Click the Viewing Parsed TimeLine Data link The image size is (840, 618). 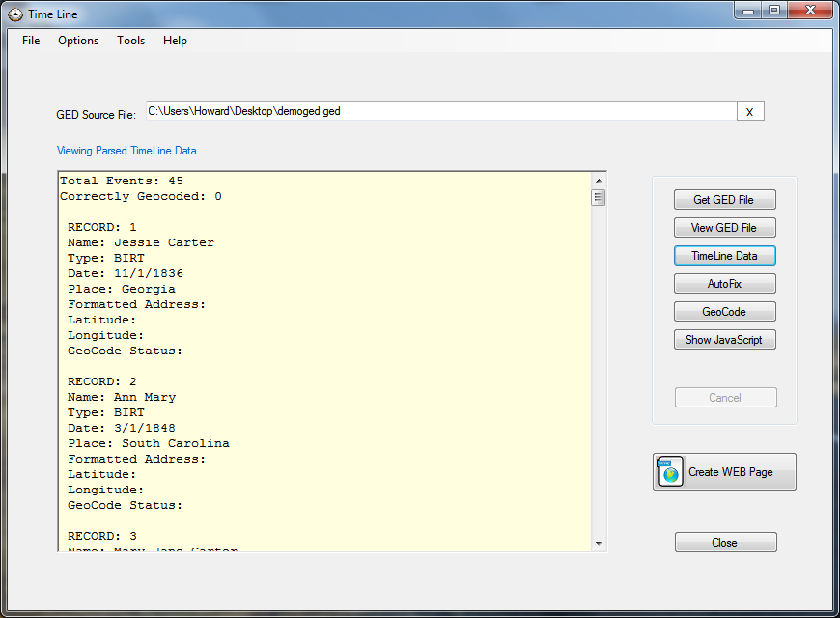click(x=126, y=151)
